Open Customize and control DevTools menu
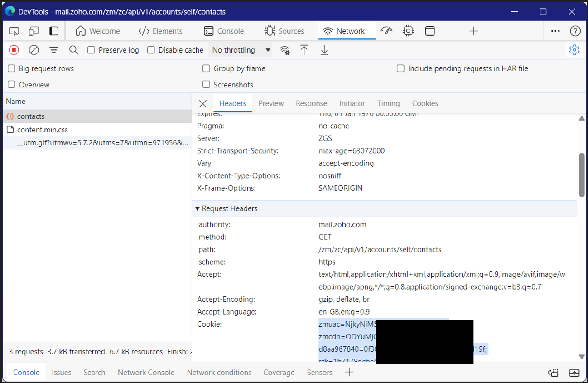Screen dimensions: 588x383 tap(555, 31)
